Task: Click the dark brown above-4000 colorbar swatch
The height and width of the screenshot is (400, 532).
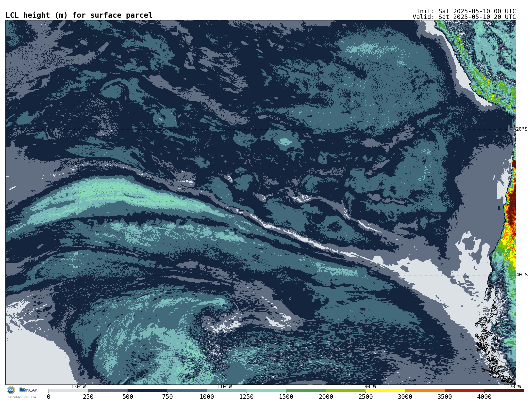Action: click(504, 391)
